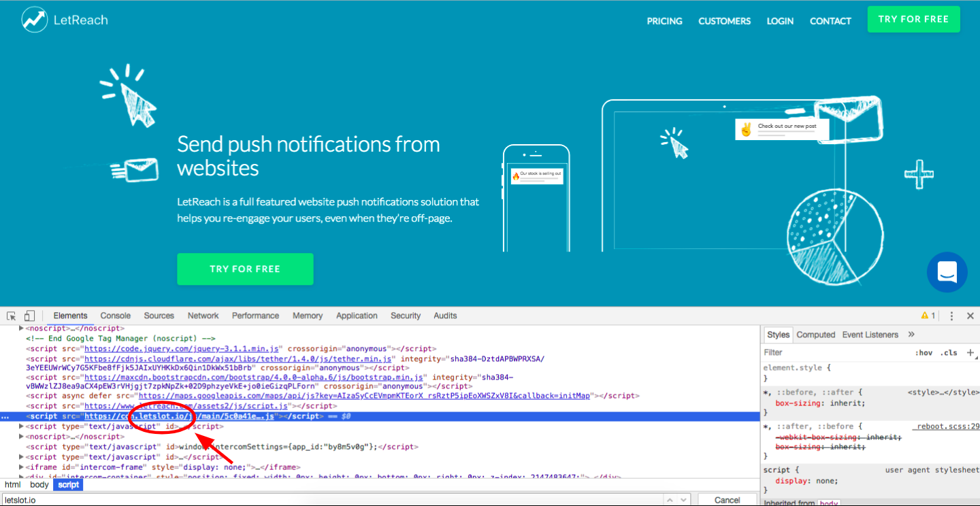Viewport: 980px width, 506px height.
Task: Click the LetReach logo in the header
Action: (x=65, y=20)
